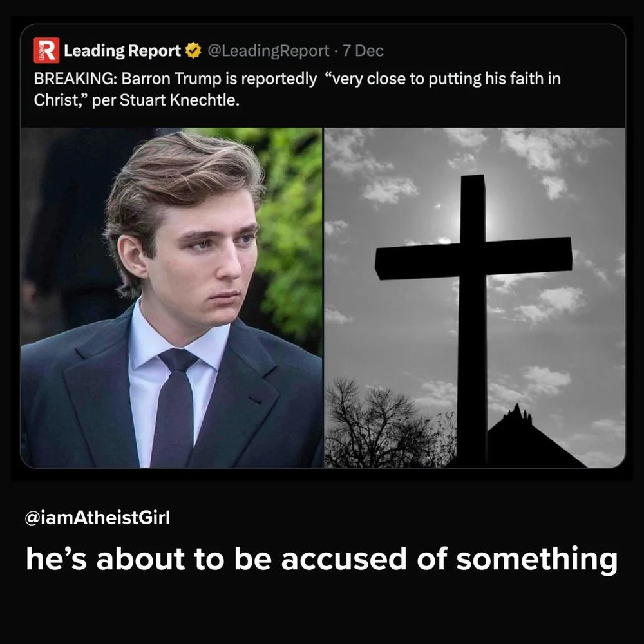Click the caption about being accused

coord(321,558)
